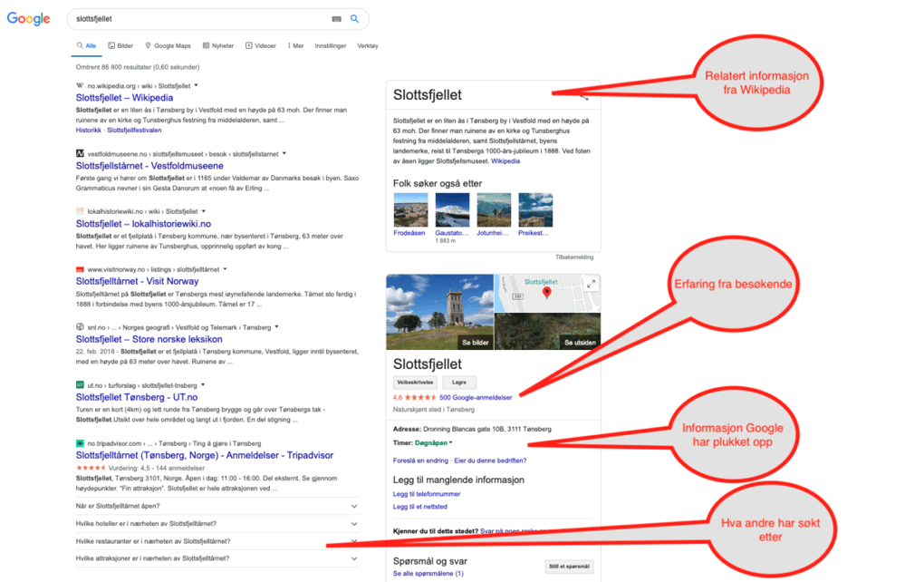Click the Tilbakemelding feedback link
Screen dimensions: 924x582
click(x=574, y=257)
